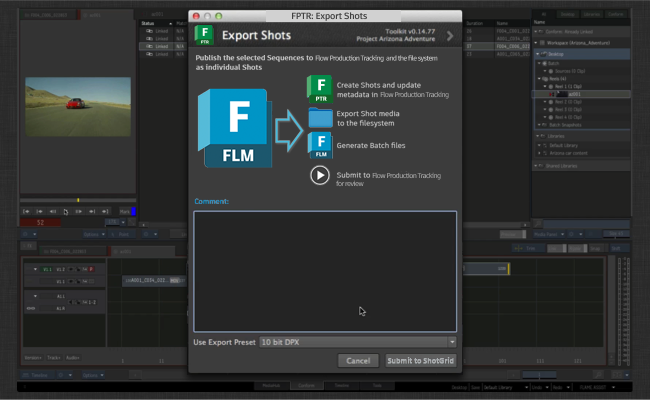Open the Use Export Preset dropdown

[358, 342]
